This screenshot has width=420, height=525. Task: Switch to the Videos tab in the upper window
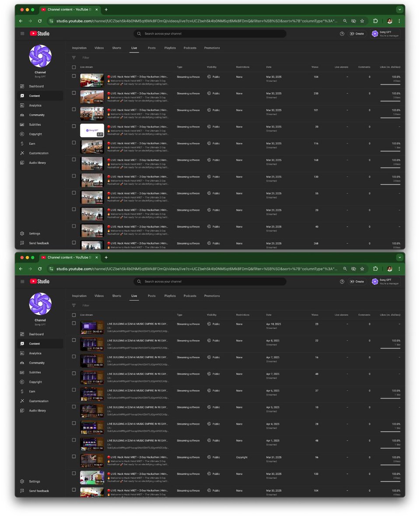(x=99, y=48)
